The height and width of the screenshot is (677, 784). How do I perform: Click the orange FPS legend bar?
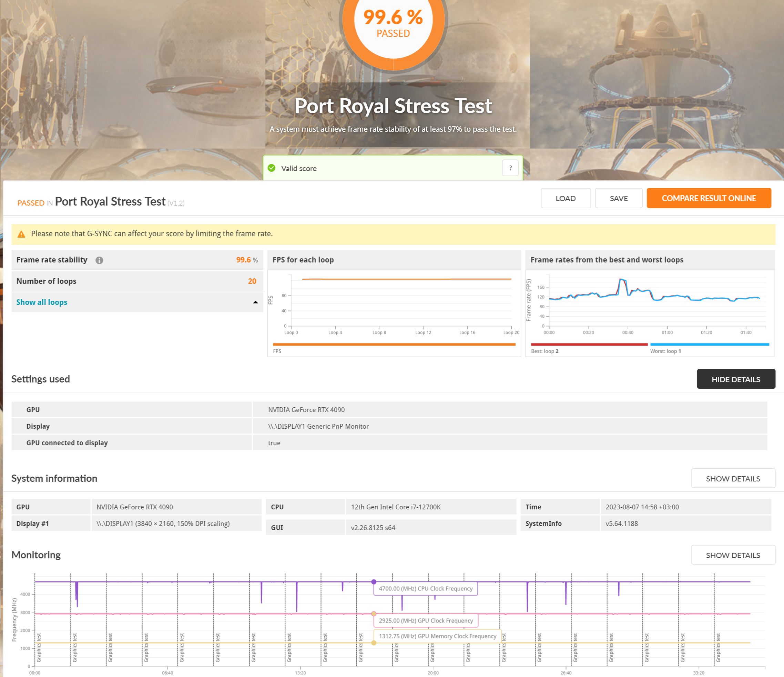[x=394, y=344]
